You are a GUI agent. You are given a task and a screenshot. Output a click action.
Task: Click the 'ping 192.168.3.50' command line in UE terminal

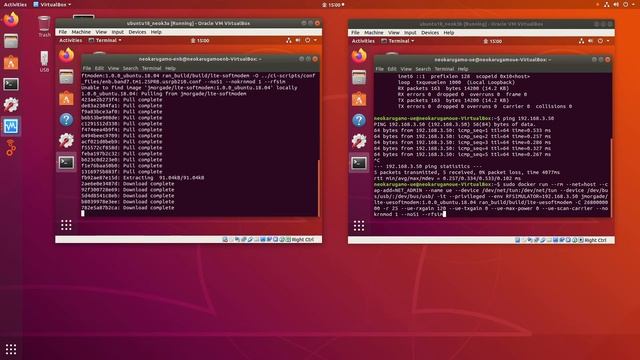point(464,118)
